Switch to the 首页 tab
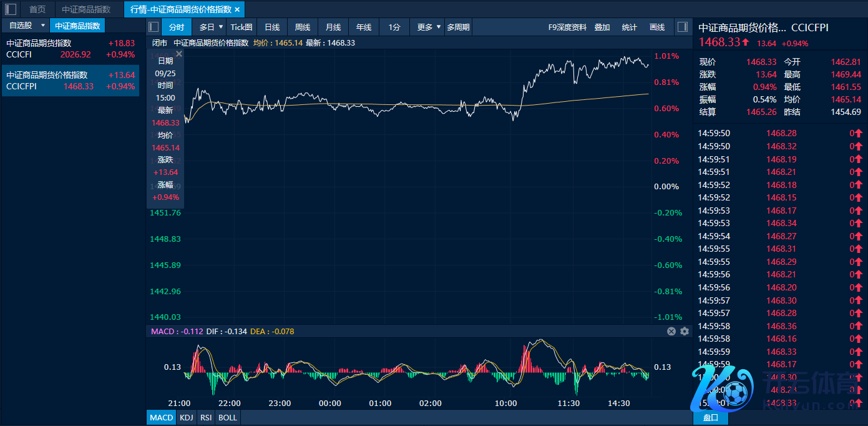This screenshot has width=868, height=426. point(37,9)
